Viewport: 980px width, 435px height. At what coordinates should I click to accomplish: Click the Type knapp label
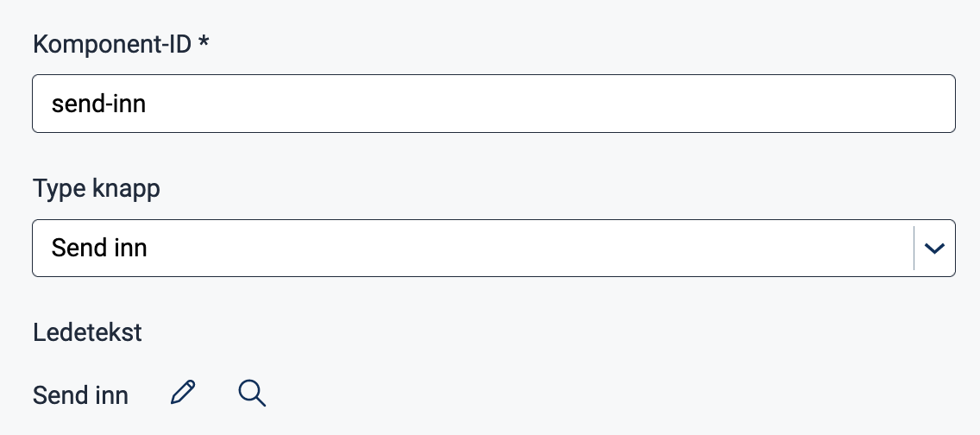click(96, 189)
